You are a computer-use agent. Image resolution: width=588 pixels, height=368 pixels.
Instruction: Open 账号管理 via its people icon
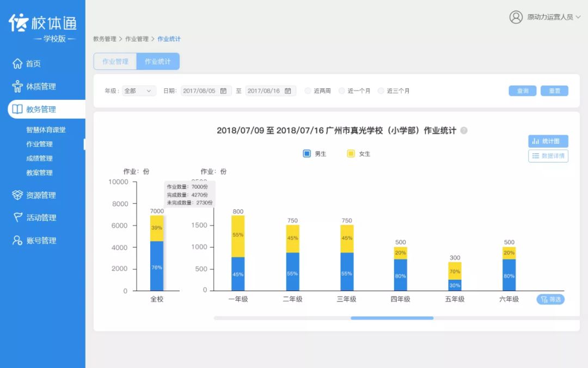(19, 240)
